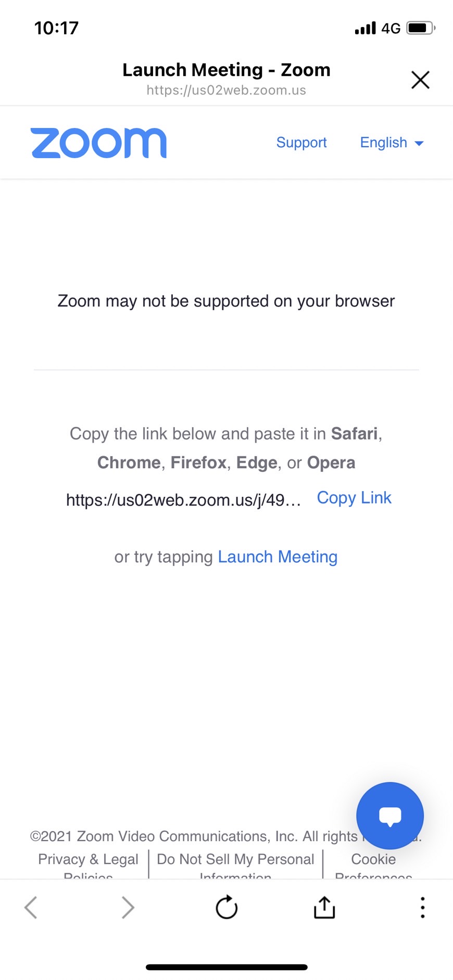Tap the battery status icon
The image size is (453, 980).
421,28
